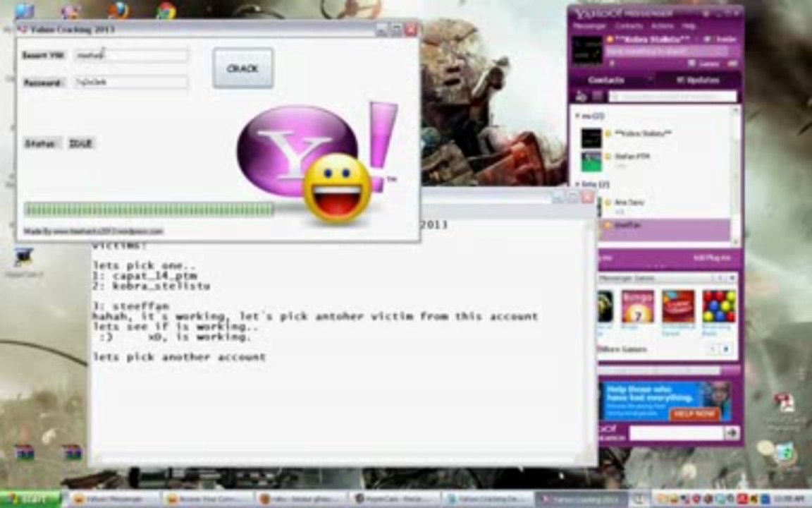Open the Yahoo Cracking notepad taskbar item
This screenshot has height=508, width=812.
488,500
